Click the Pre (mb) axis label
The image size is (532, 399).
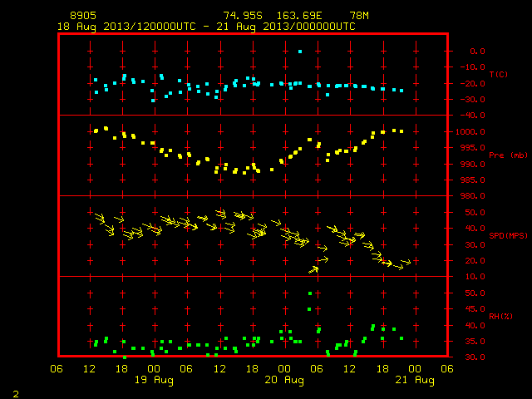[x=508, y=155]
